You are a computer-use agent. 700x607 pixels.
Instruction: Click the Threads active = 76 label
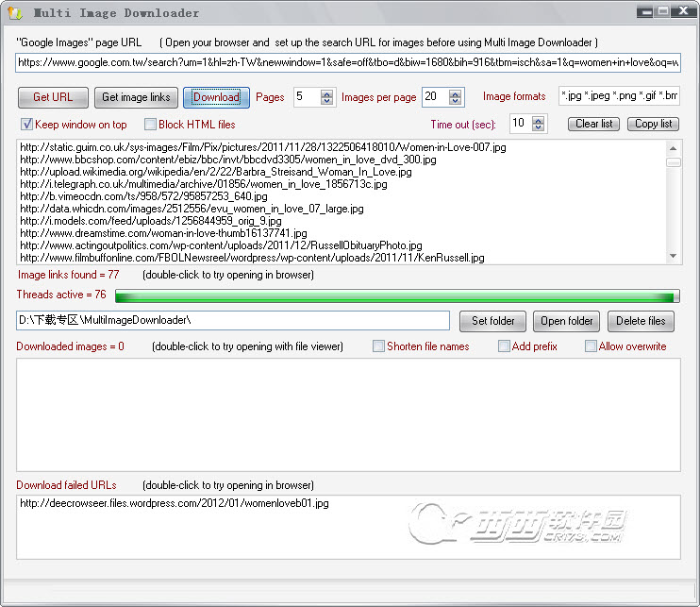(61, 295)
